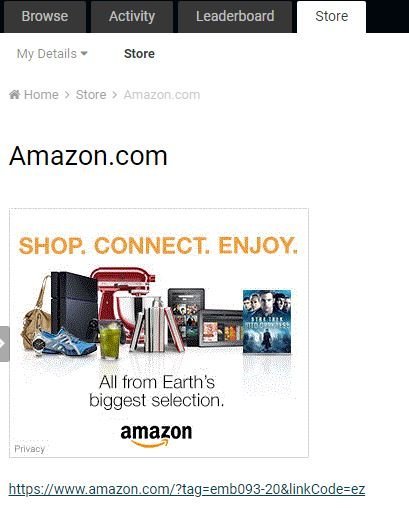Expand the My Details dropdown
Viewport: 409px width, 508px height.
[52, 54]
